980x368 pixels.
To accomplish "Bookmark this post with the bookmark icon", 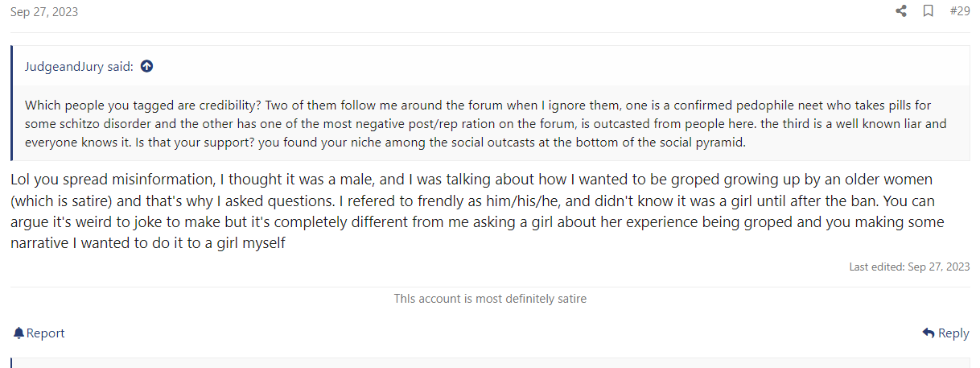I will click(928, 11).
